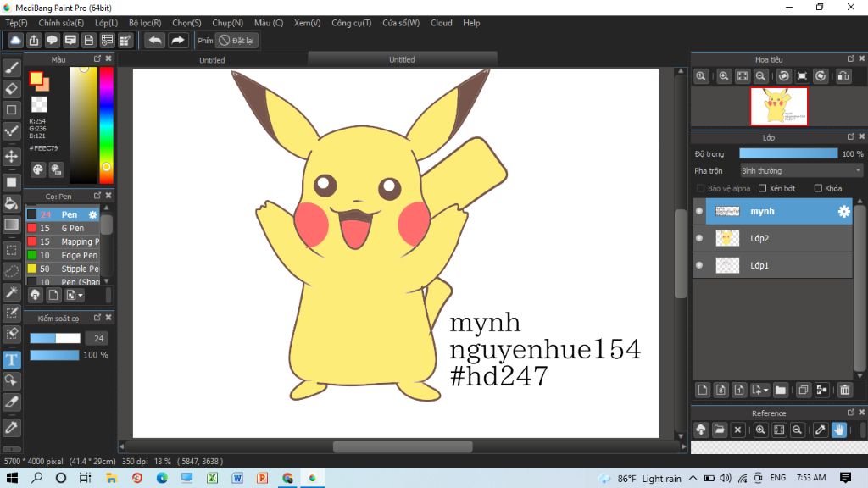
Task: Select the G Pen brush
Action: pyautogui.click(x=63, y=228)
